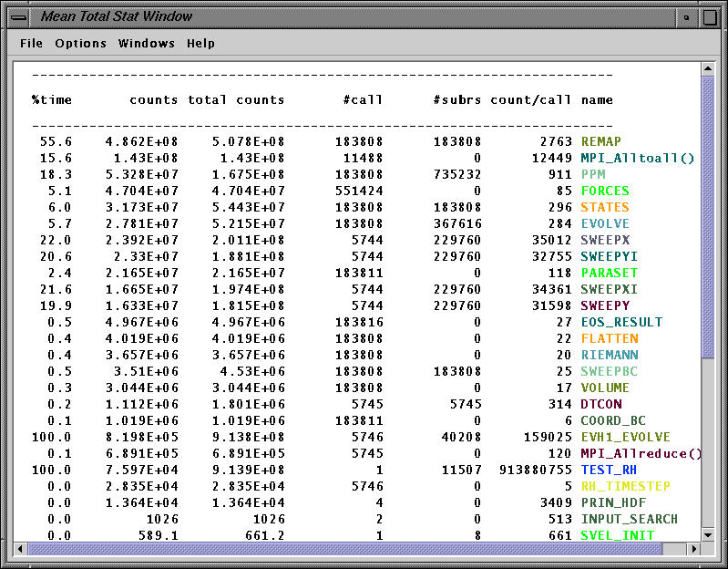The width and height of the screenshot is (728, 569).
Task: Select the EOS_RESULT routine name
Action: coord(621,322)
